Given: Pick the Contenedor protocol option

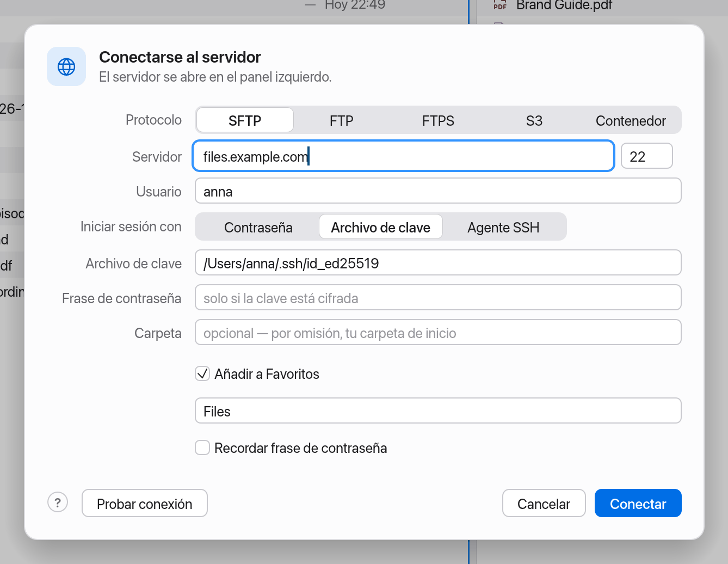Looking at the screenshot, I should [x=631, y=120].
